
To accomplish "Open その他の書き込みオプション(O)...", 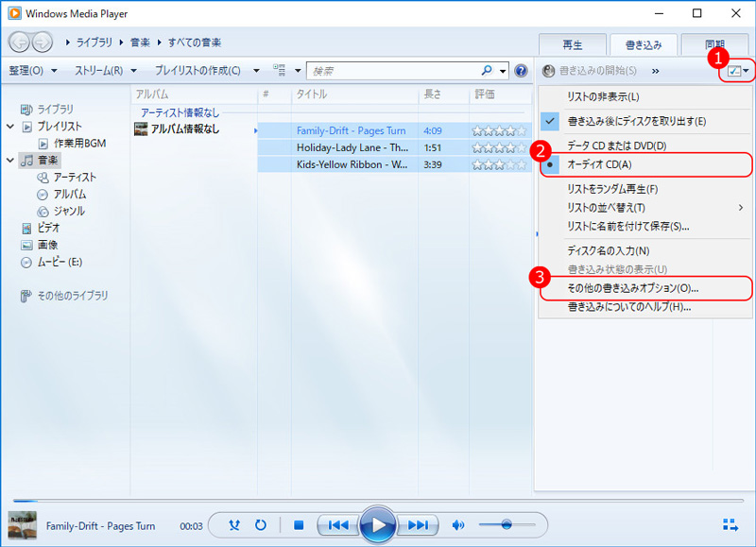I will pos(645,288).
